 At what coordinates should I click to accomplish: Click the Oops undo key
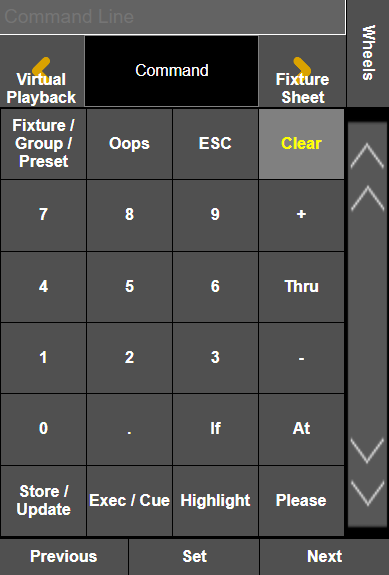129,144
